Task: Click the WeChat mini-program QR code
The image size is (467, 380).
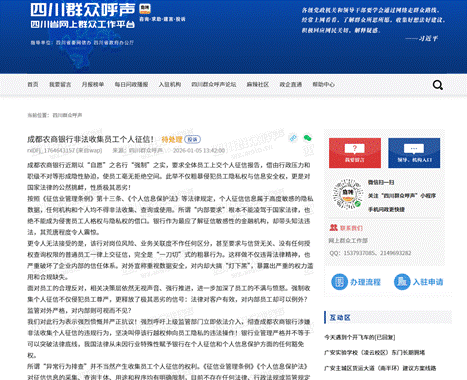Action: click(x=348, y=194)
